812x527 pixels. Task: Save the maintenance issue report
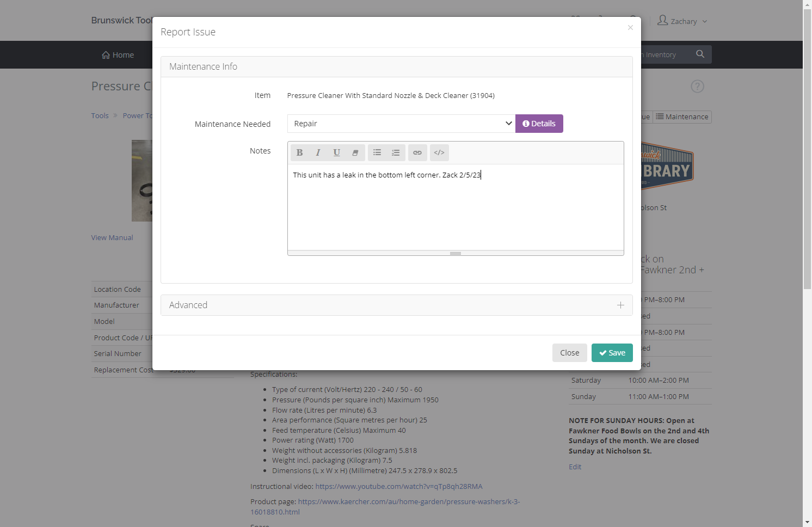612,353
